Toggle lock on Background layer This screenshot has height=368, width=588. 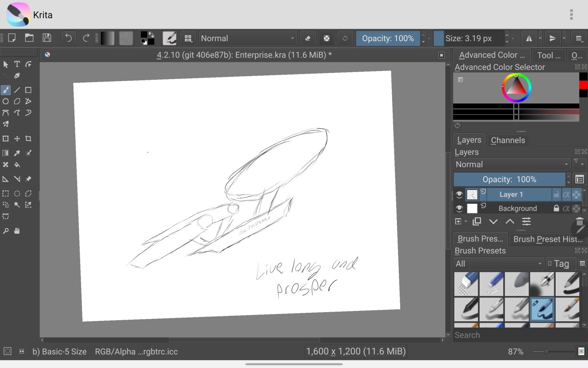pos(556,208)
